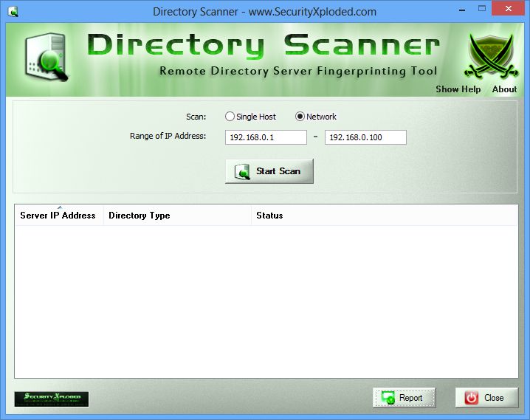Open the About link in banner
This screenshot has height=420, width=530.
[504, 89]
